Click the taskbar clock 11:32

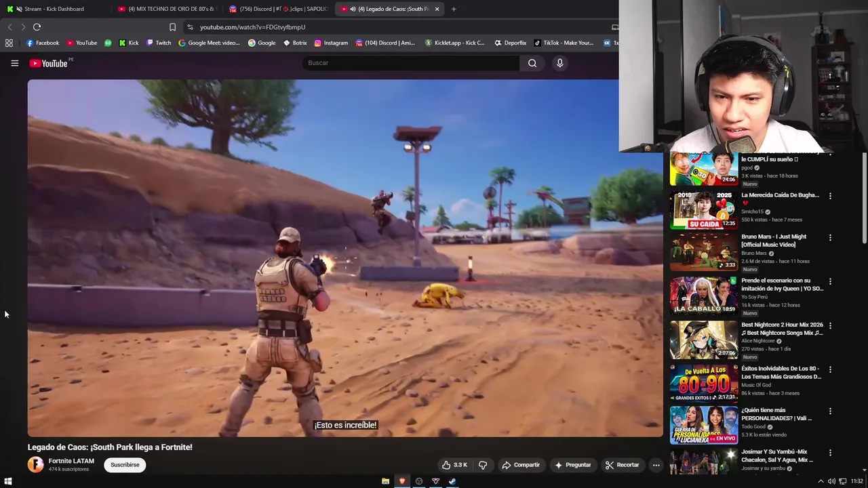click(856, 481)
